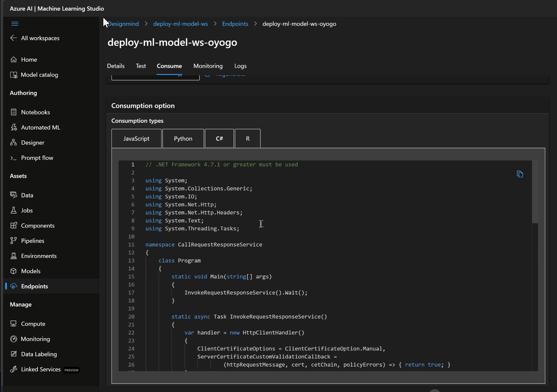The image size is (557, 392).
Task: Select the R consumption tab
Action: 247,138
